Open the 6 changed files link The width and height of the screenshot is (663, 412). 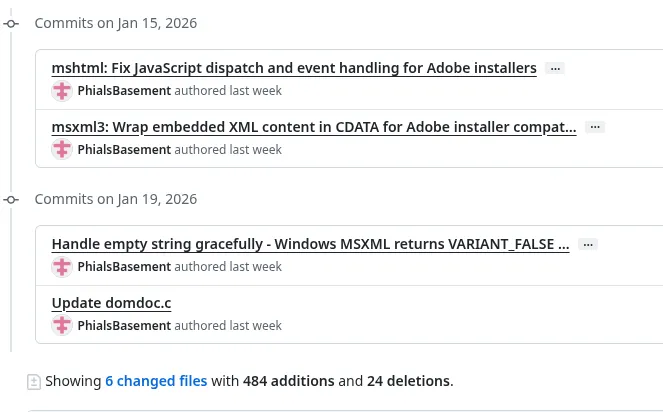[x=156, y=381]
